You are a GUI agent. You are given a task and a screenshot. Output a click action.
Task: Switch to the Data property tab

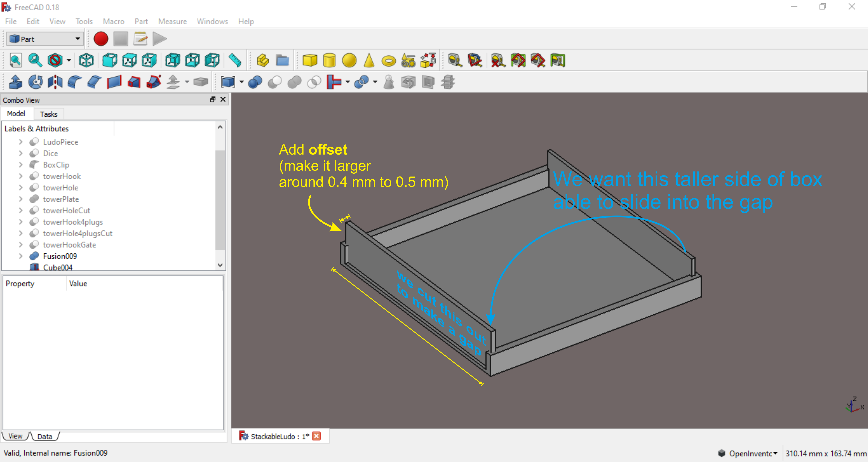[45, 436]
